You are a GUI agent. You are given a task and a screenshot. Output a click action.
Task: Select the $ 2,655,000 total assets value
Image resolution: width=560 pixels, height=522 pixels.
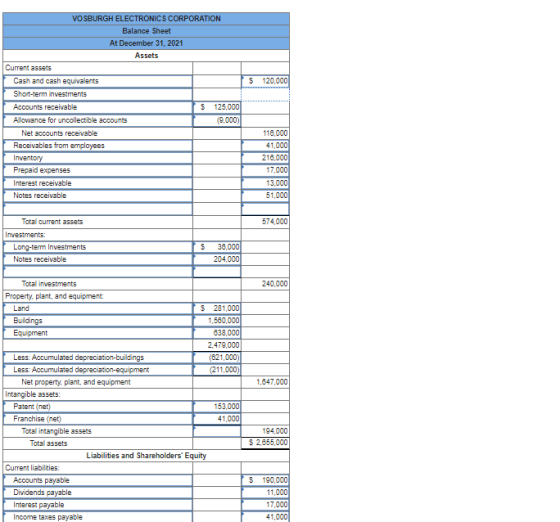[x=268, y=443]
